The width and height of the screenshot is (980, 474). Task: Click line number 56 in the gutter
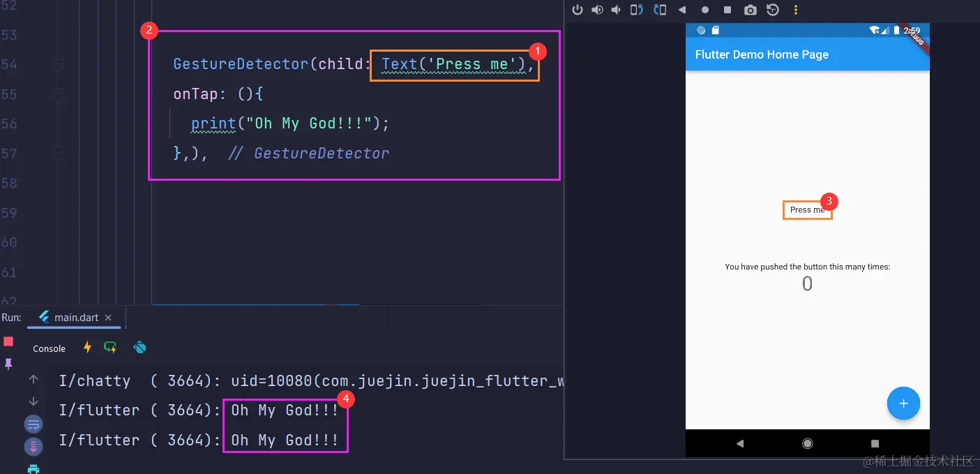[x=8, y=124]
